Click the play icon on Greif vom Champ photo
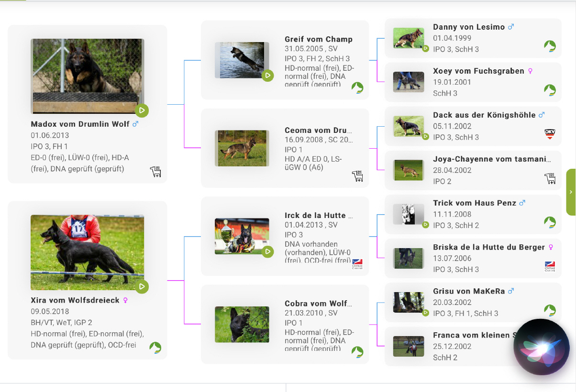 [x=268, y=75]
